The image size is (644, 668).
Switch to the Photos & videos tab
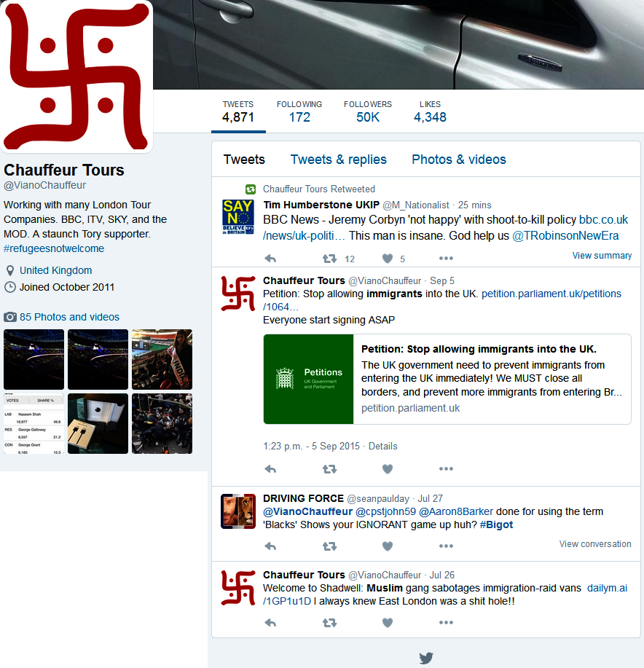(459, 160)
